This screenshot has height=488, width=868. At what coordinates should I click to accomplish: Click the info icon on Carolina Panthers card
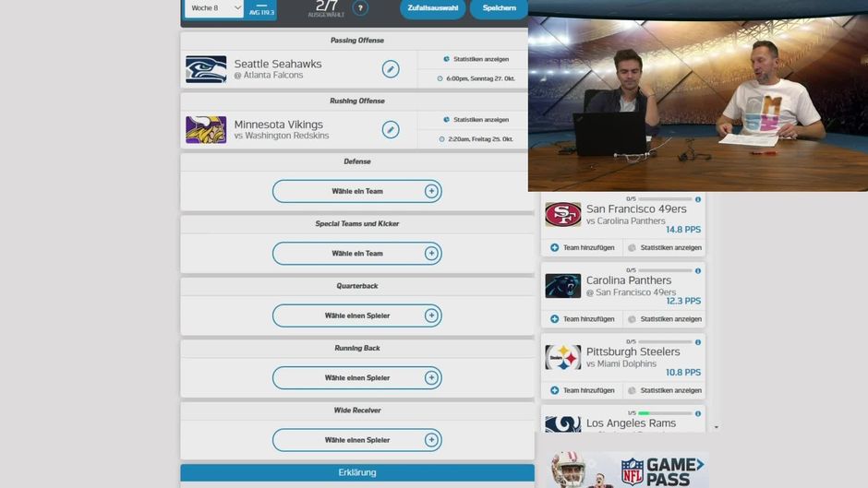[x=697, y=270]
